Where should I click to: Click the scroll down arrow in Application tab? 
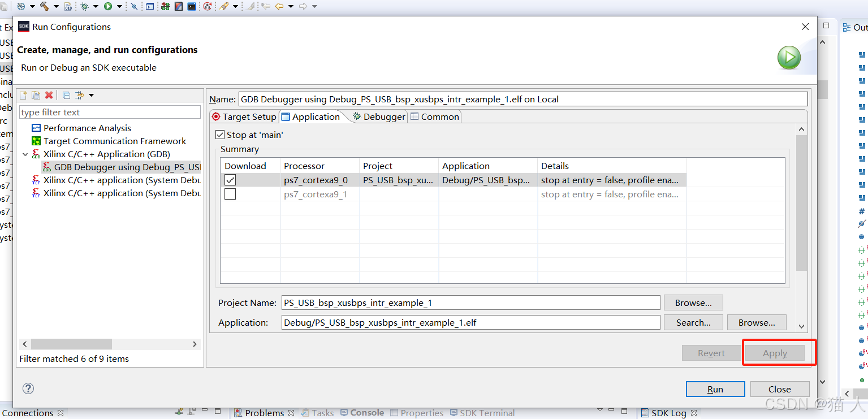(801, 326)
